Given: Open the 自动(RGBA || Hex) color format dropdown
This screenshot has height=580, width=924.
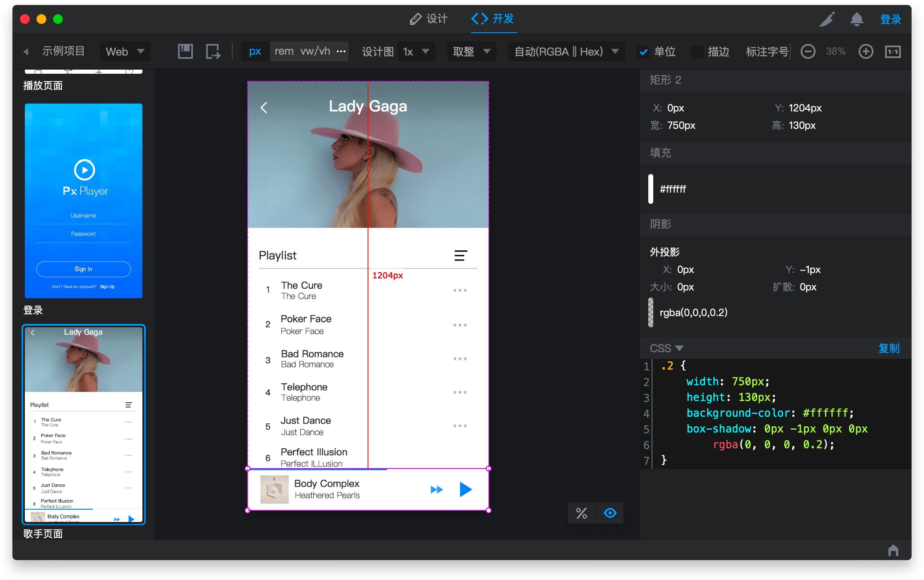Looking at the screenshot, I should [566, 51].
